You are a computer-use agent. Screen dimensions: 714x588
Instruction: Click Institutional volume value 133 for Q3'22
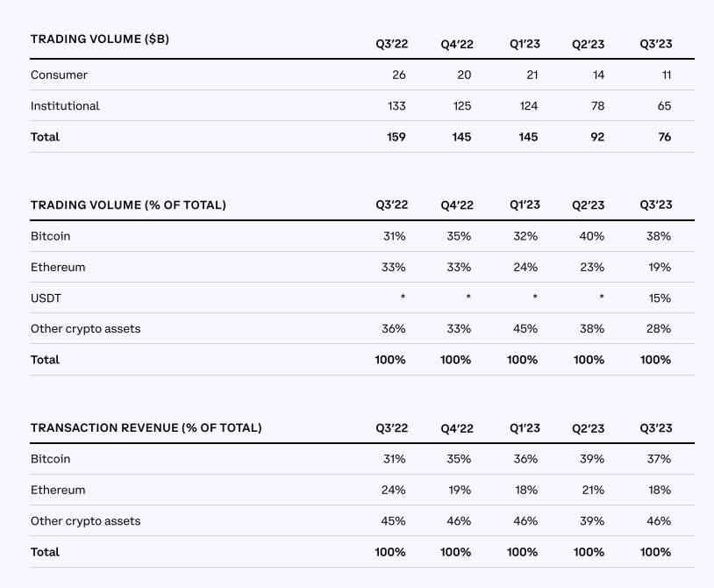pos(396,105)
